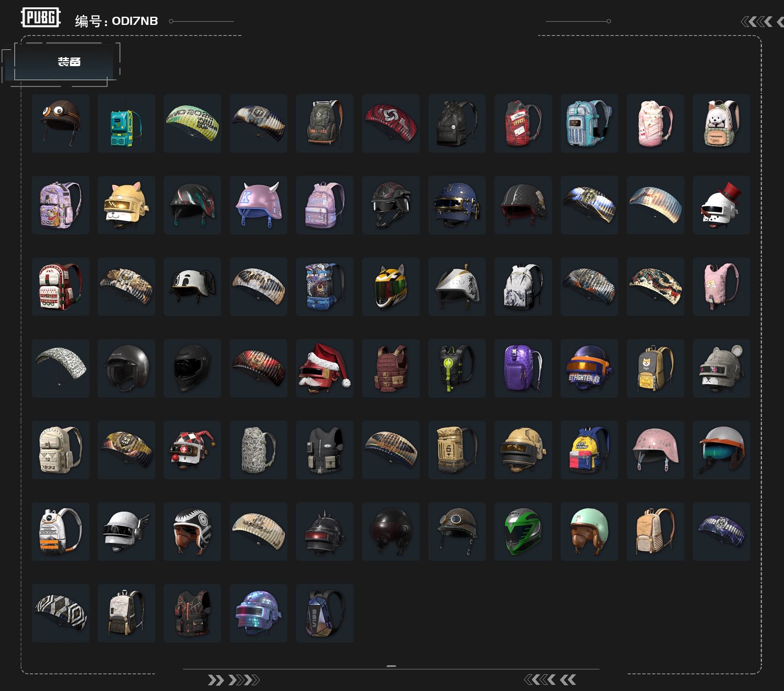
Task: Click the grey Shiba Inu backpack
Action: (655, 368)
